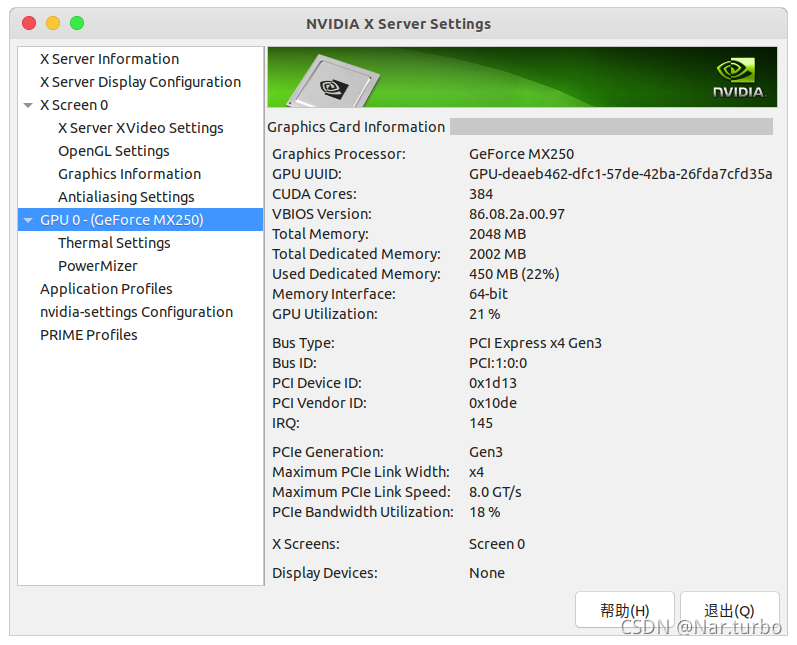Collapse the GPU 0 tree node arrow

coord(28,220)
